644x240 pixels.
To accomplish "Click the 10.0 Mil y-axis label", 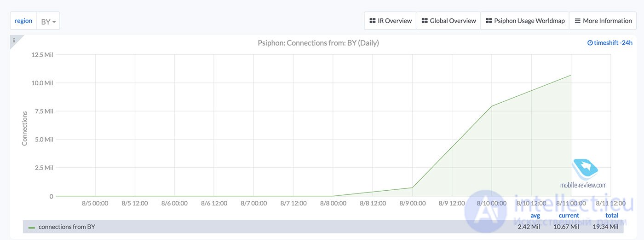I will [42, 83].
